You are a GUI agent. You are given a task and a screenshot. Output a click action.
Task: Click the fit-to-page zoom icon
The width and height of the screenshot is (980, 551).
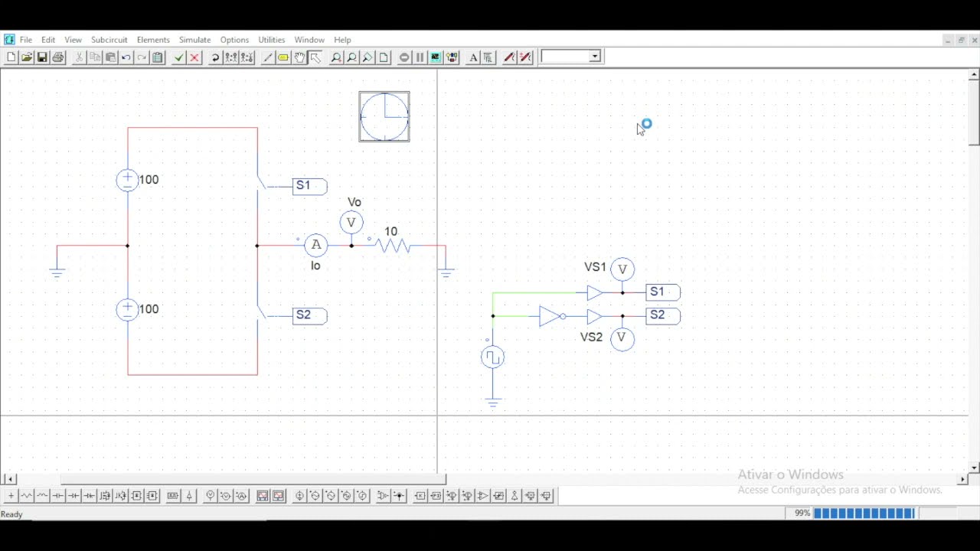[384, 57]
